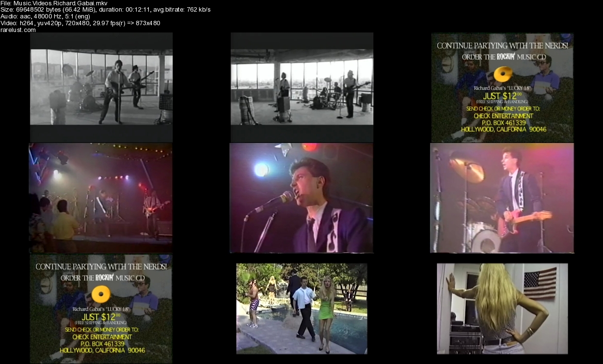The width and height of the screenshot is (603, 364).
Task: Click the blue spotlight behind the singer
Action: point(261,169)
